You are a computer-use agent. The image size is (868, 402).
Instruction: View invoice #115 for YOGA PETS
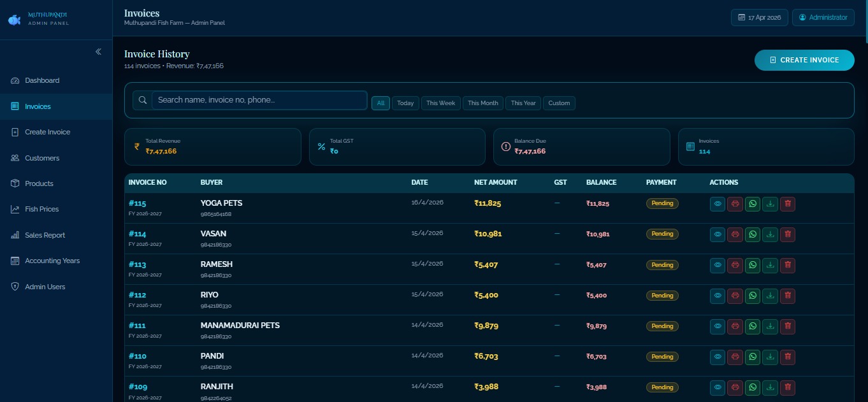718,203
